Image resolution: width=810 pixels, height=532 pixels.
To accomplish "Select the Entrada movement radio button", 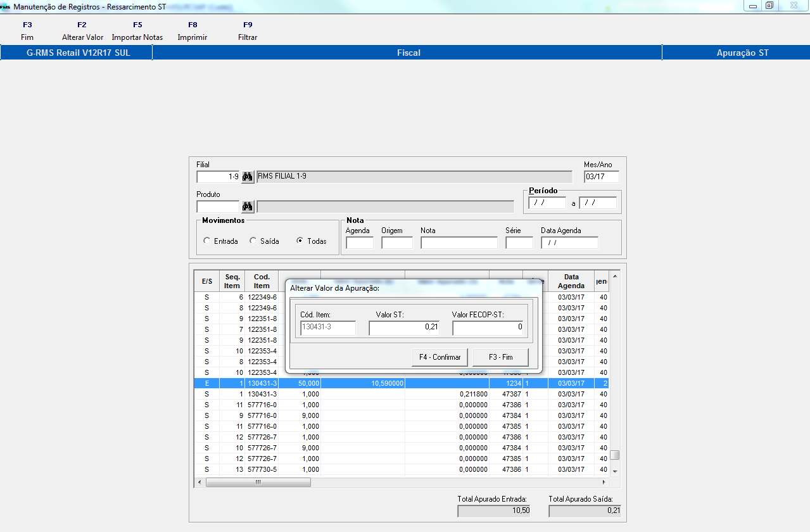I will 206,241.
